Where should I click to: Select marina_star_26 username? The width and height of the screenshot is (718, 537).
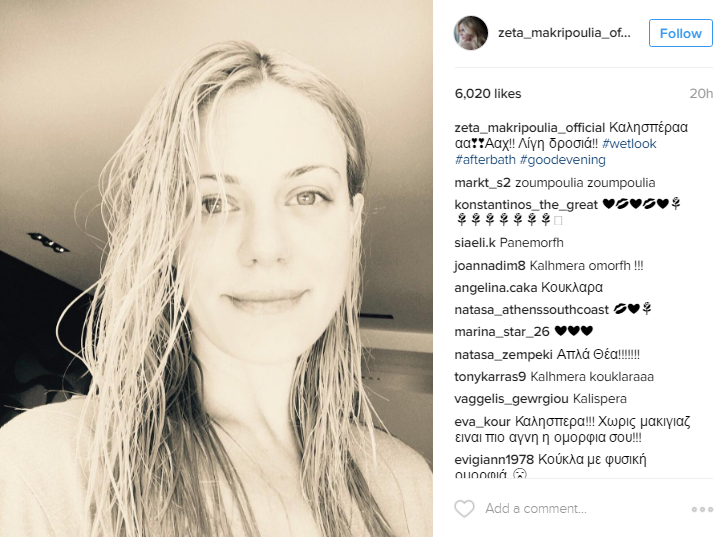click(x=501, y=332)
